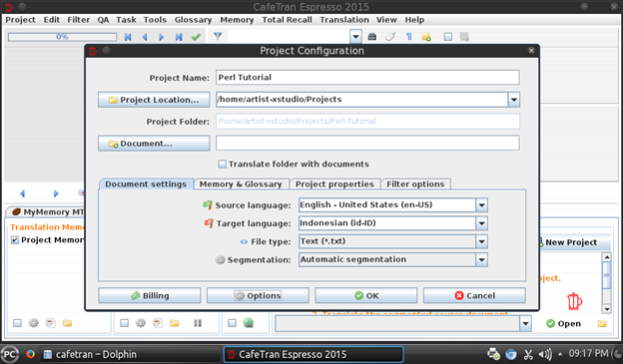Click the Open button
Image resolution: width=623 pixels, height=364 pixels.
(564, 323)
